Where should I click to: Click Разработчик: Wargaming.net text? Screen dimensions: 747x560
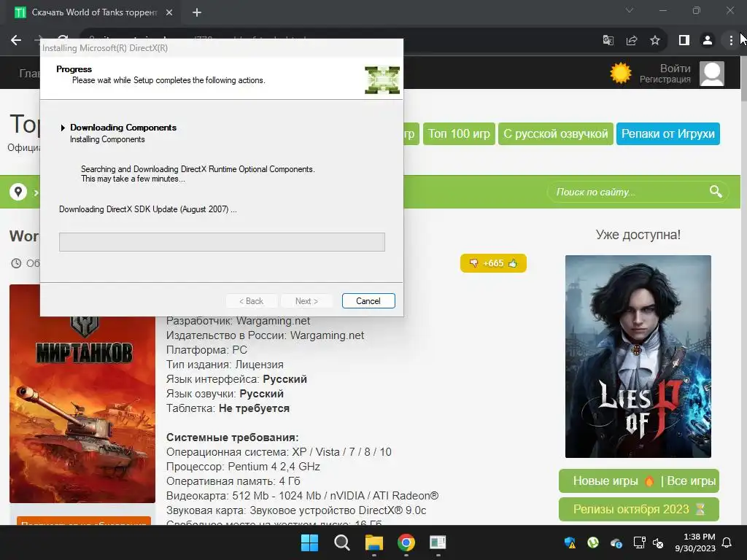tap(239, 321)
